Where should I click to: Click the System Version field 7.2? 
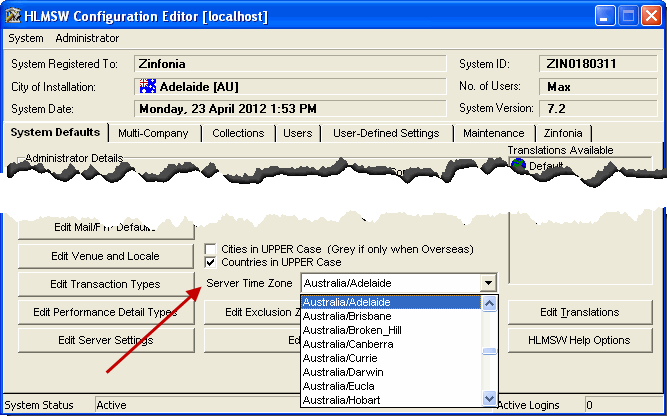point(598,109)
